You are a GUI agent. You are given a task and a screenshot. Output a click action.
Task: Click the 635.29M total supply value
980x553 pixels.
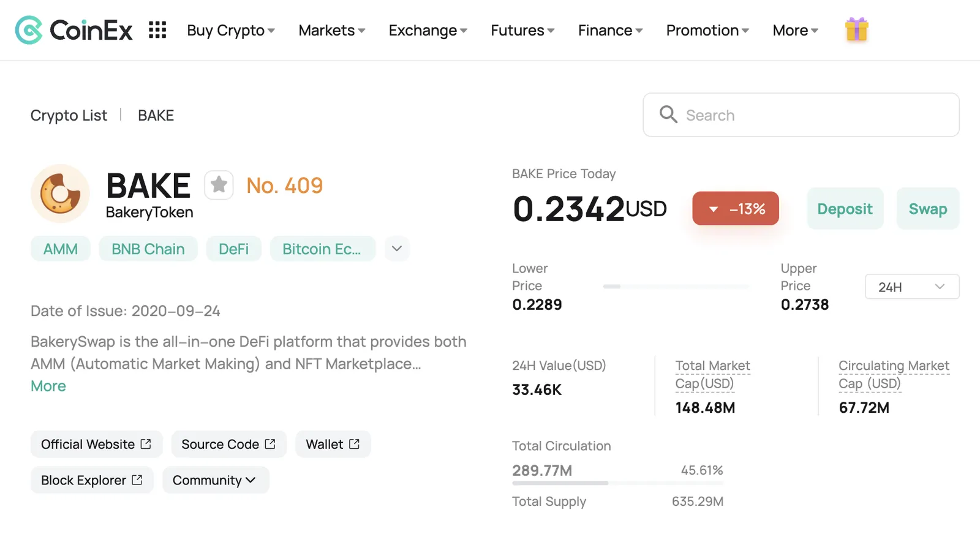698,502
